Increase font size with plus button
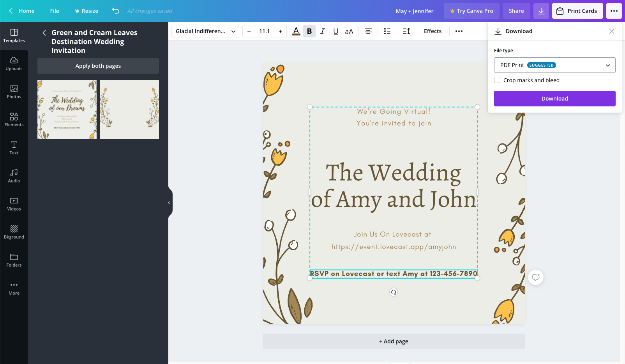This screenshot has height=364, width=625. click(x=281, y=31)
